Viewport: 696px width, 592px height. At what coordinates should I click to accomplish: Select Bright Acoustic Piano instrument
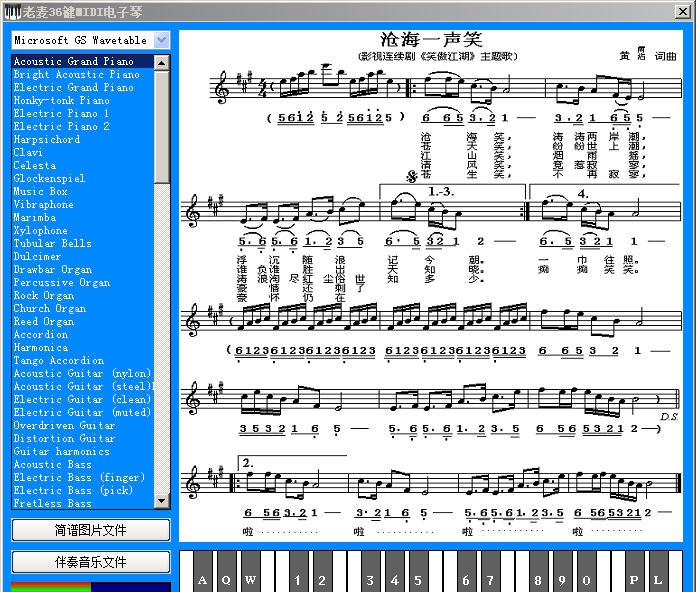(x=83, y=74)
